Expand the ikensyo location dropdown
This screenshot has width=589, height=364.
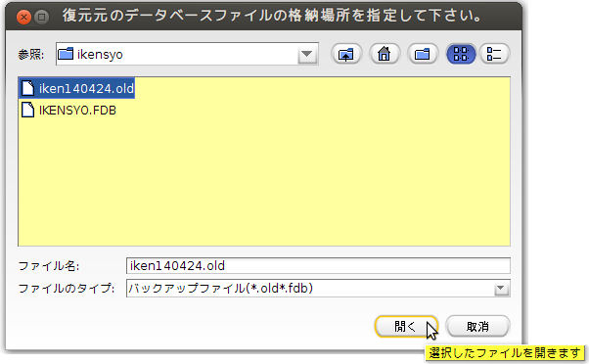pos(307,54)
